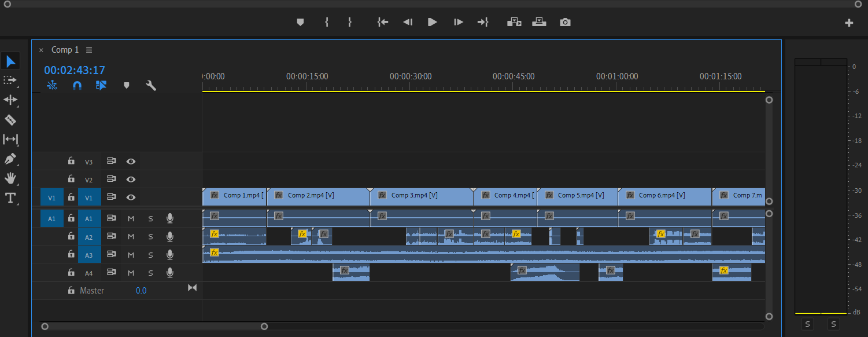
Task: Enable voice-over record on A1
Action: 170,218
